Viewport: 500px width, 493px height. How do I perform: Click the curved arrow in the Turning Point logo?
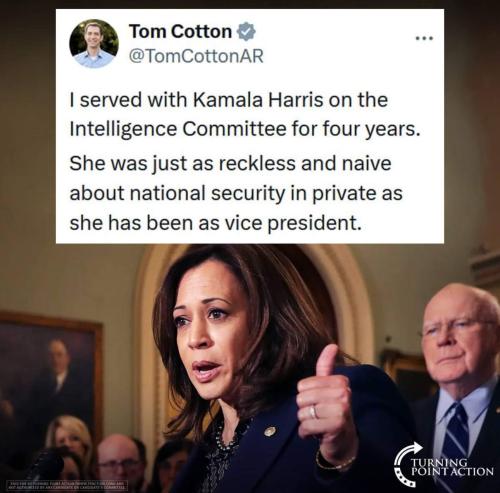[x=407, y=463]
